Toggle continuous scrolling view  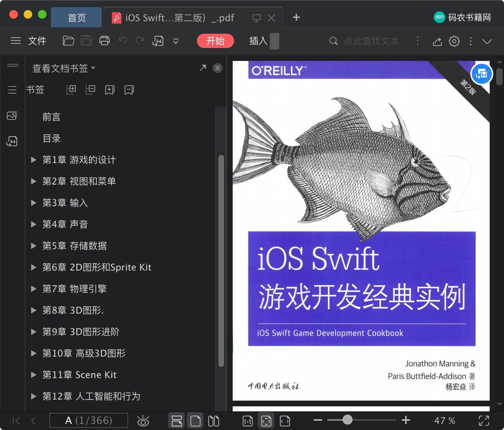(x=176, y=421)
